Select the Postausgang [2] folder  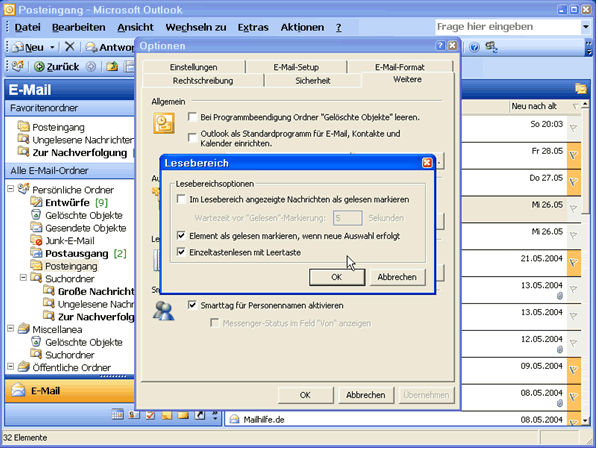pyautogui.click(x=86, y=253)
